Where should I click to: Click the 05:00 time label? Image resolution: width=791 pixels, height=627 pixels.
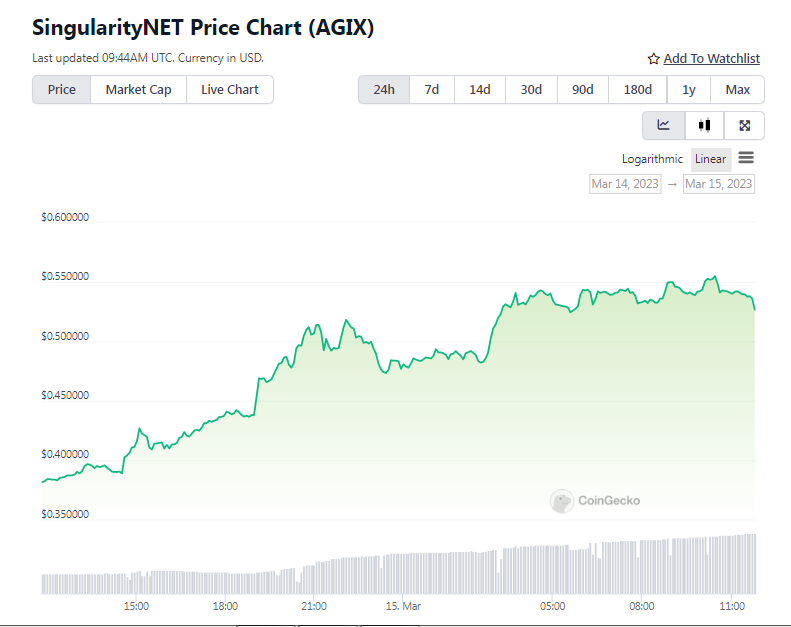(x=552, y=606)
